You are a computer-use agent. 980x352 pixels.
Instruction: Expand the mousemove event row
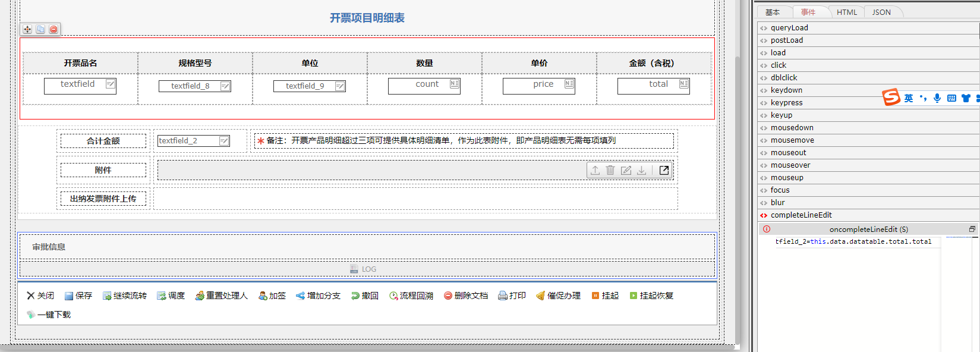868,140
